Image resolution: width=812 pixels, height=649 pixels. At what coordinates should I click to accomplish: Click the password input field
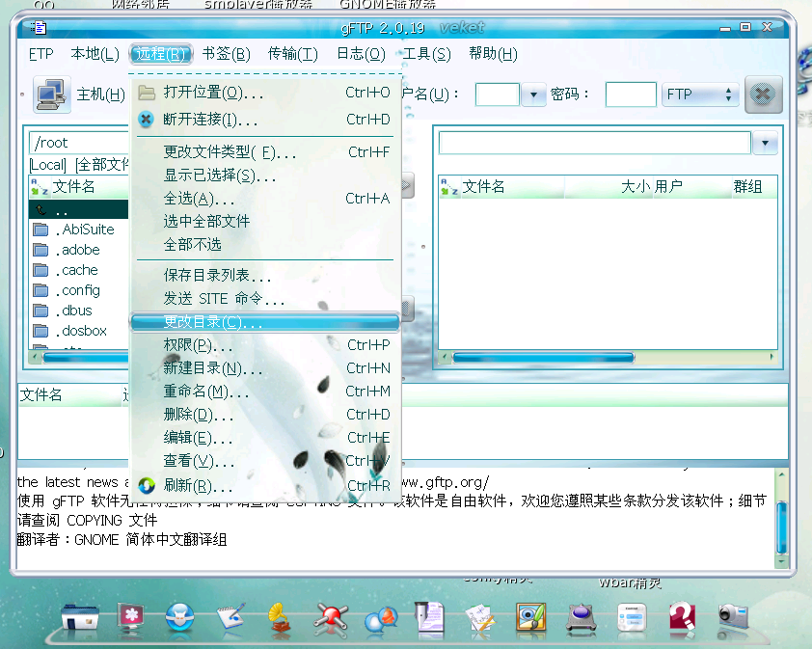click(631, 95)
